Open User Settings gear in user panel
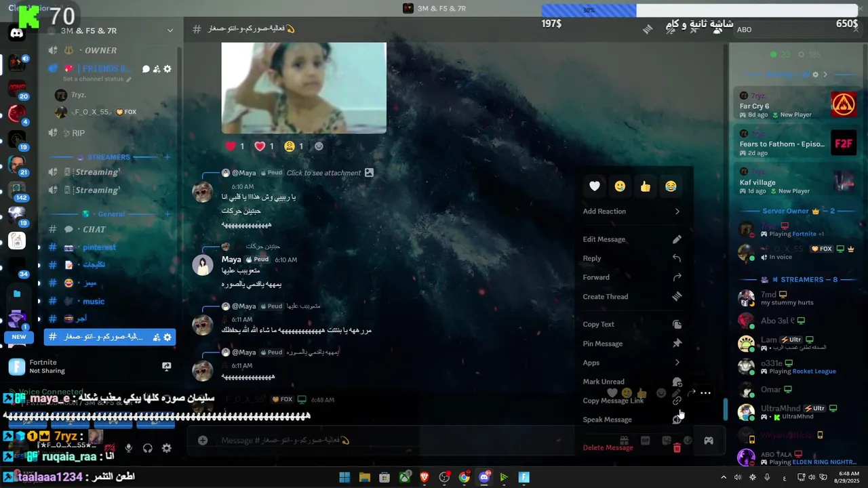This screenshot has width=868, height=488. pyautogui.click(x=167, y=448)
